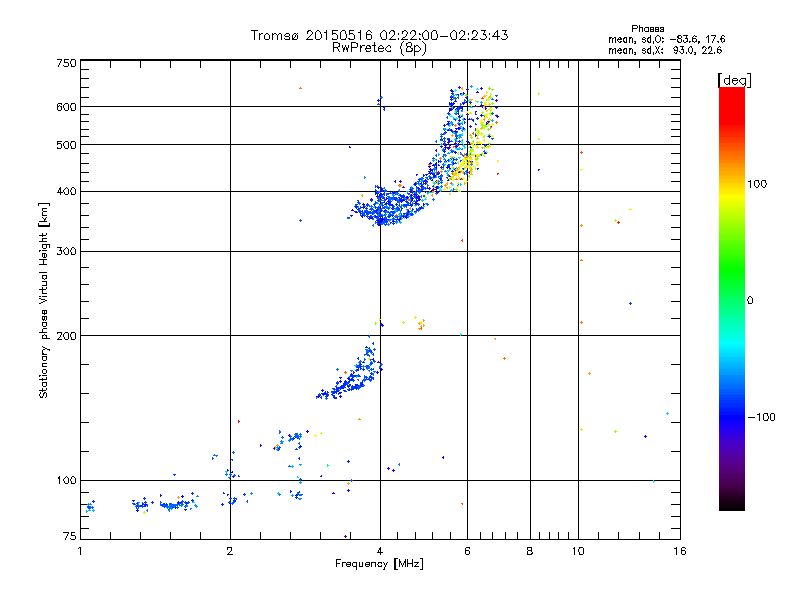Click the '8' frequency axis tick label
The width and height of the screenshot is (800, 600).
tap(530, 551)
